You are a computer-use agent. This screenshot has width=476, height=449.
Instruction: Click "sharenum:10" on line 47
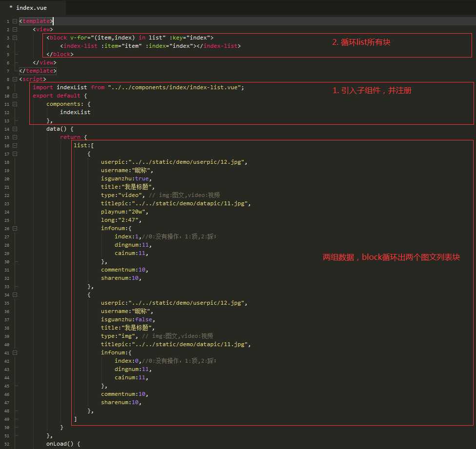(x=121, y=402)
